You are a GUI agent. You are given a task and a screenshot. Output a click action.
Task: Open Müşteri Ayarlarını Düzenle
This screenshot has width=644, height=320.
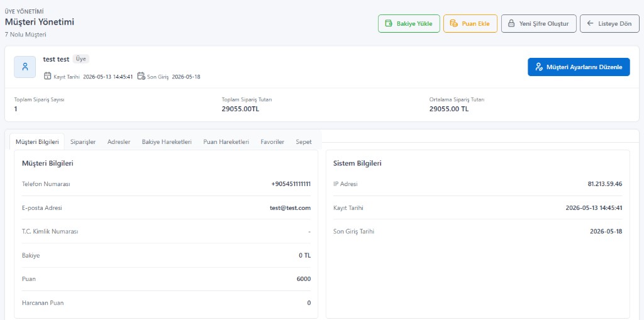579,67
